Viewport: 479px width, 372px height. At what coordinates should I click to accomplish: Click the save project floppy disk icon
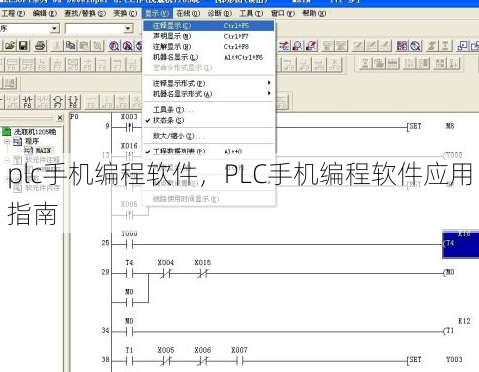(x=24, y=46)
